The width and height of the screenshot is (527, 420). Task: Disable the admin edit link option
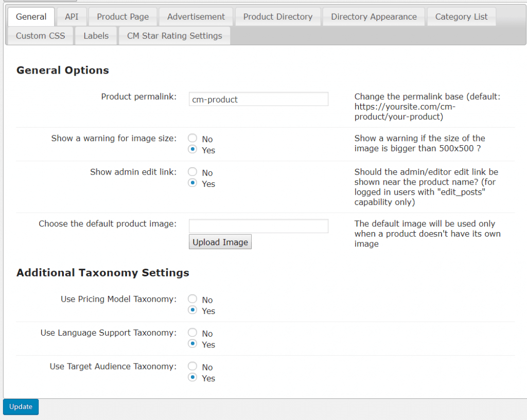(x=192, y=172)
